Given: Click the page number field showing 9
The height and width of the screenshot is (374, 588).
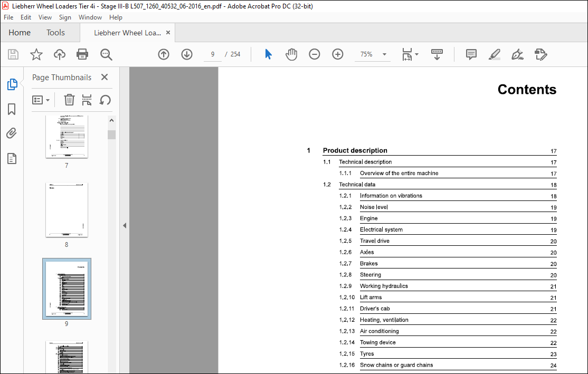Looking at the screenshot, I should (213, 54).
